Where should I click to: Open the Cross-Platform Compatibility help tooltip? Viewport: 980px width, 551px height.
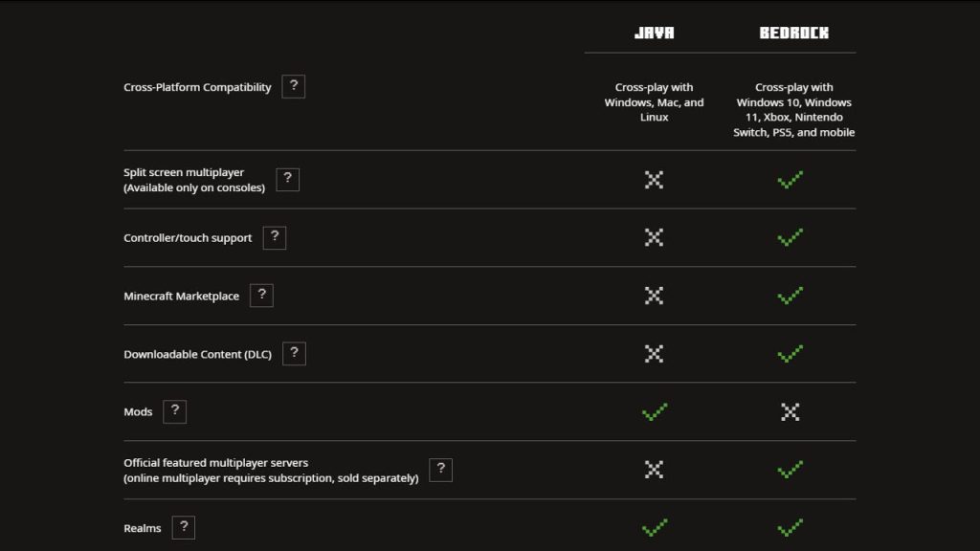click(294, 86)
